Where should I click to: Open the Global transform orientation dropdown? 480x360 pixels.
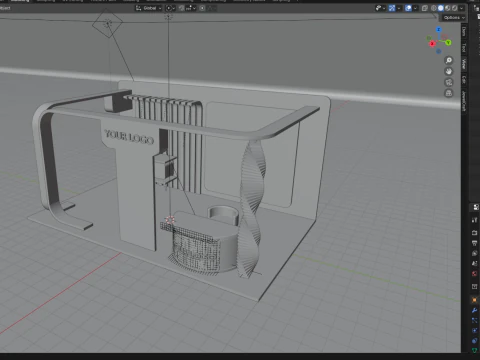point(149,8)
